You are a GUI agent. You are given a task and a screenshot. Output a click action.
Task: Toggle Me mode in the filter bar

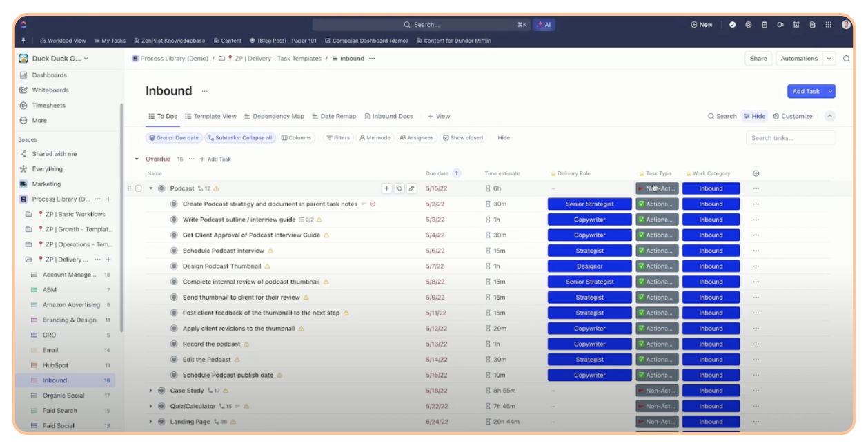pyautogui.click(x=375, y=137)
